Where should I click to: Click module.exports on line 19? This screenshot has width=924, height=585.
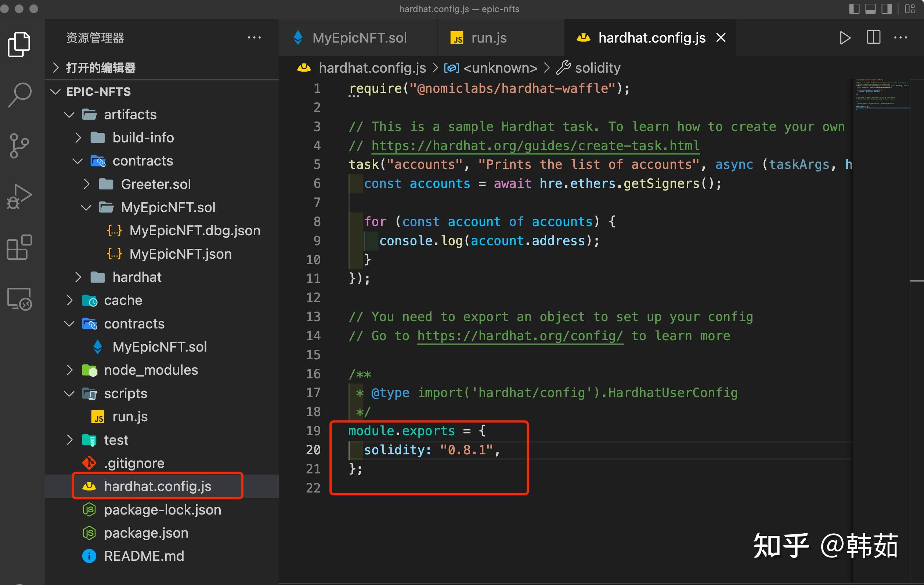coord(401,430)
